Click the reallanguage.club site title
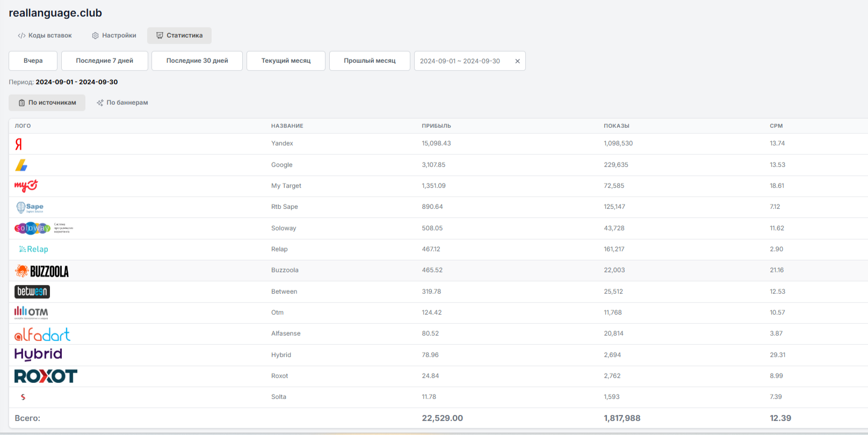 coord(55,13)
